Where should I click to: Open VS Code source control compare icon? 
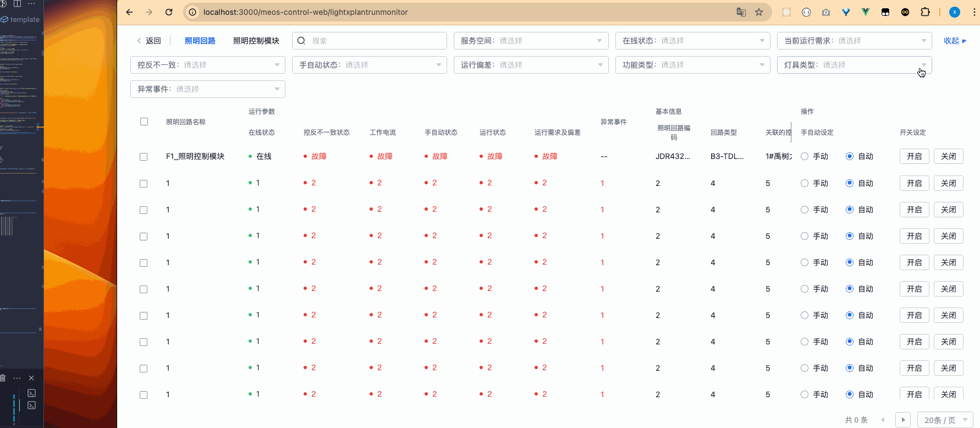tap(3, 3)
